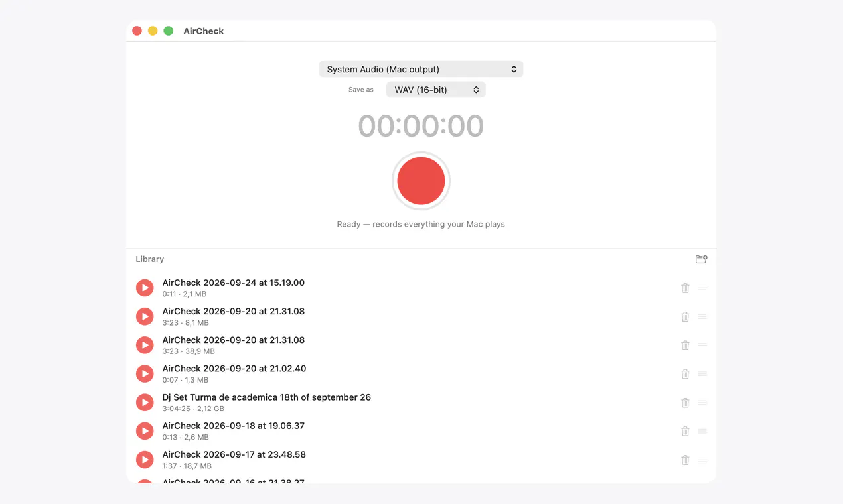
Task: Trash the 38,9 MB recording from 21.31.08
Action: pyautogui.click(x=685, y=345)
